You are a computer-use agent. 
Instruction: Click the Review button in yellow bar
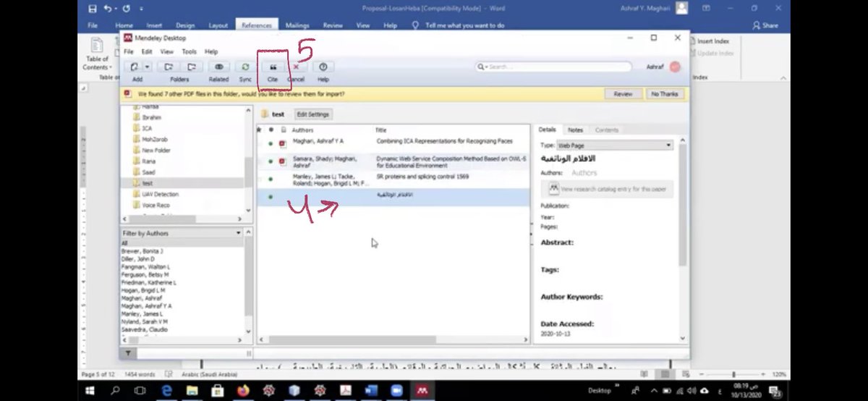(623, 94)
